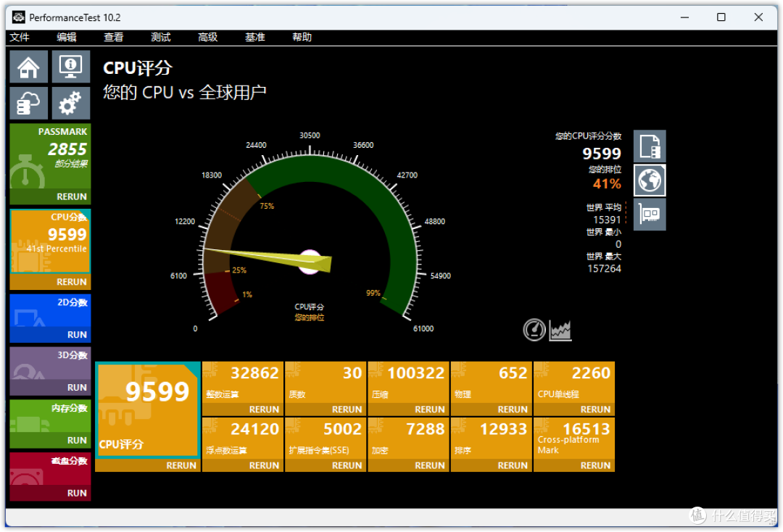Click the PASSMARK 2855 score value

pyautogui.click(x=67, y=149)
